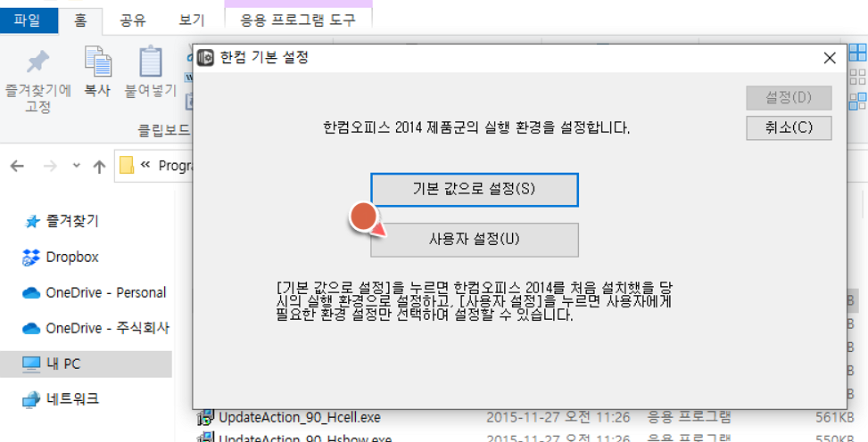Click the 한컴 기본 설정 title bar icon
The image size is (868, 442).
205,57
